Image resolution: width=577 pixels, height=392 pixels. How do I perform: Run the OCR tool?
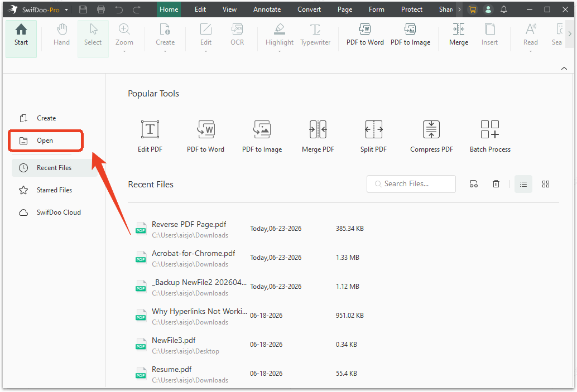[x=237, y=35]
